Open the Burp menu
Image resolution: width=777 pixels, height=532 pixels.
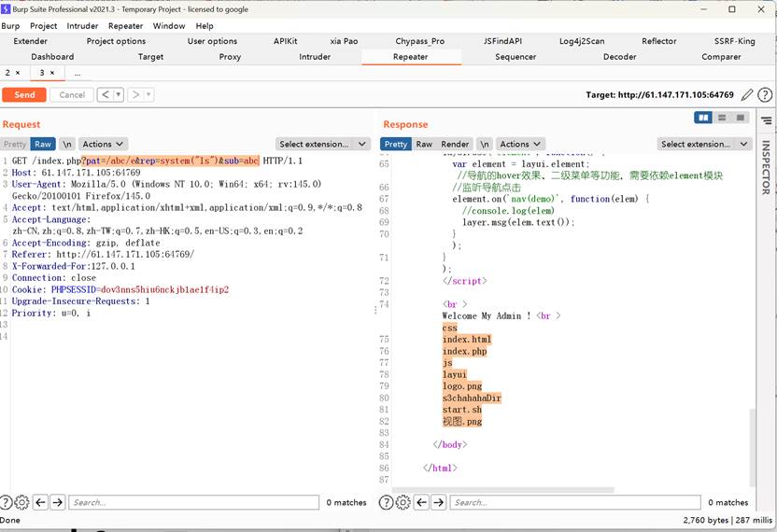10,26
